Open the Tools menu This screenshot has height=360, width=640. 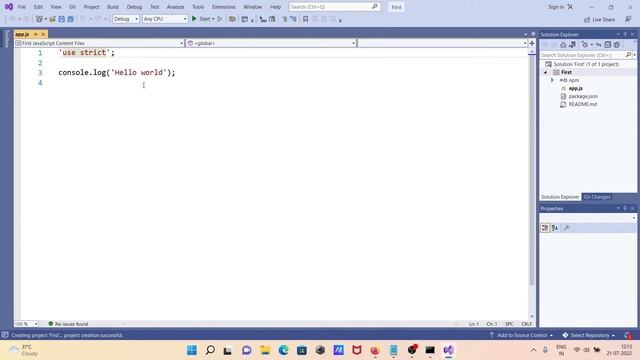tap(198, 7)
